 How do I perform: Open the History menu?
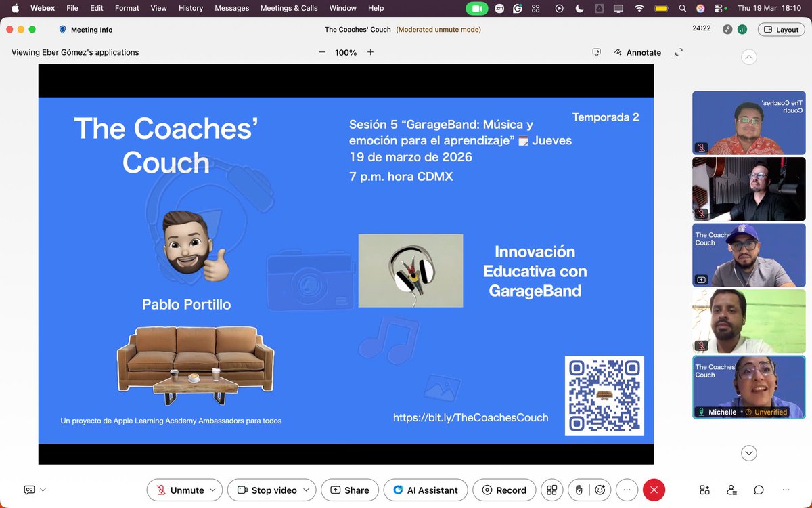(x=191, y=8)
